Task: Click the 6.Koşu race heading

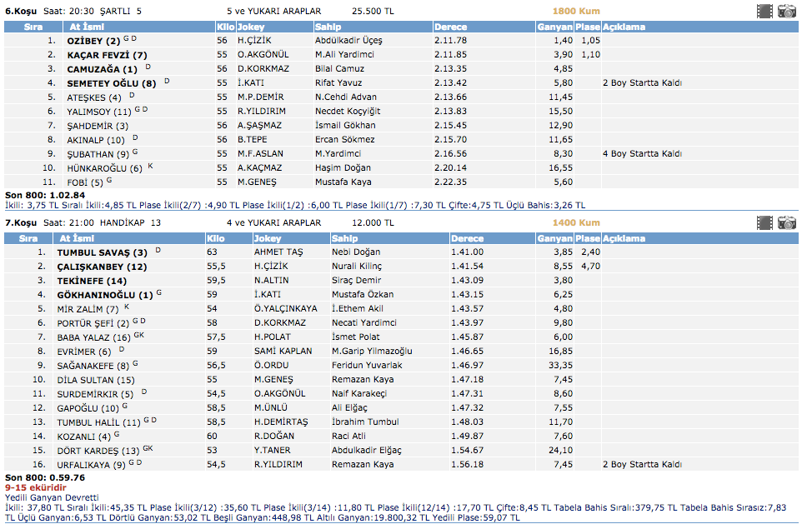Action: pyautogui.click(x=21, y=12)
